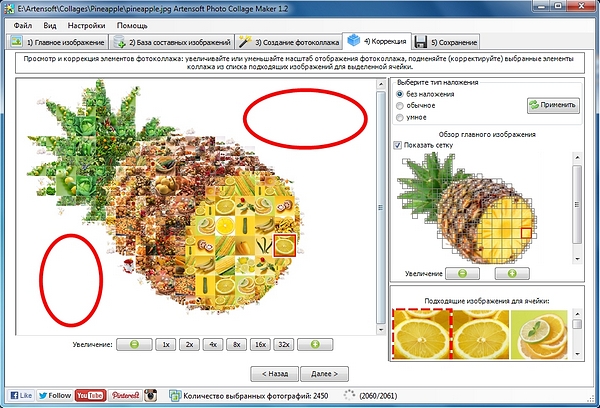Image resolution: width=600 pixels, height=408 pixels.
Task: Set collage zoom to 32x
Action: [x=284, y=344]
